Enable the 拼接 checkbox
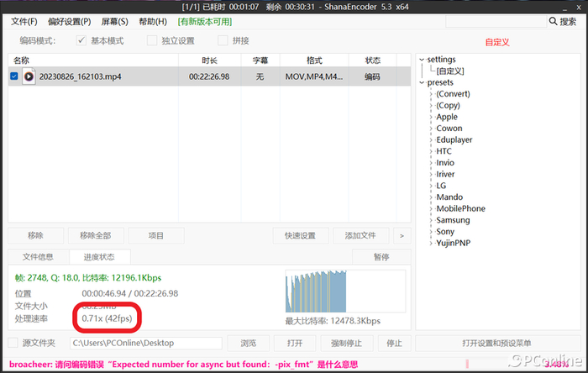 click(223, 40)
